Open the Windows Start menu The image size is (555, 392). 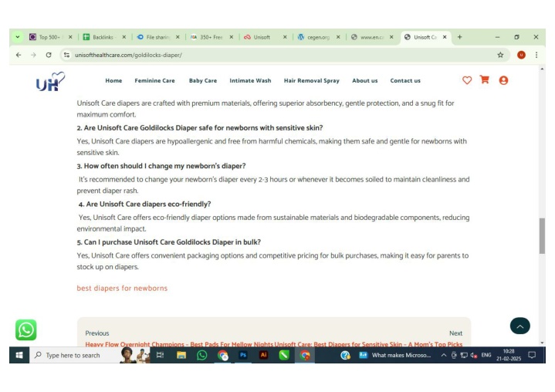pos(19,355)
